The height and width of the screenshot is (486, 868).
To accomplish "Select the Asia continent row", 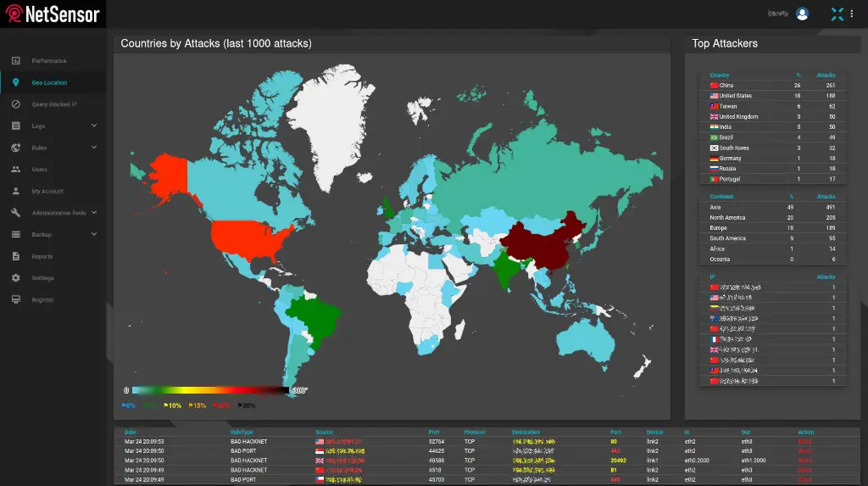I will tap(772, 207).
